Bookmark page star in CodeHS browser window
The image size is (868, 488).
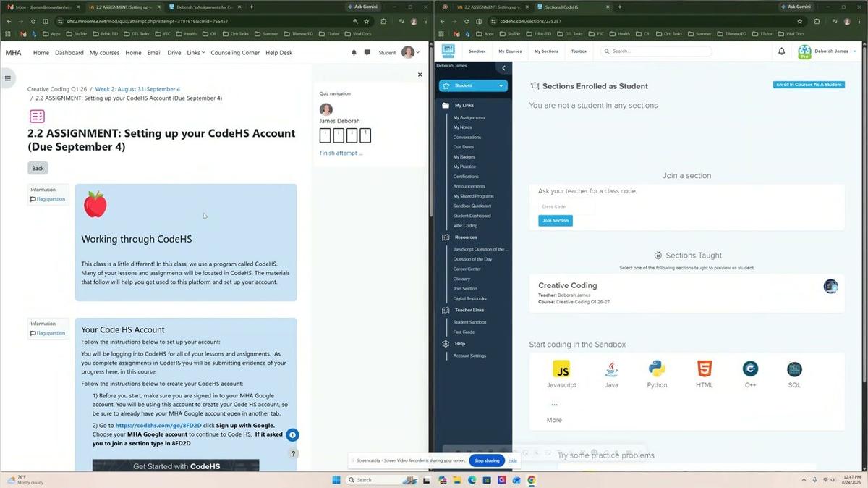point(800,22)
